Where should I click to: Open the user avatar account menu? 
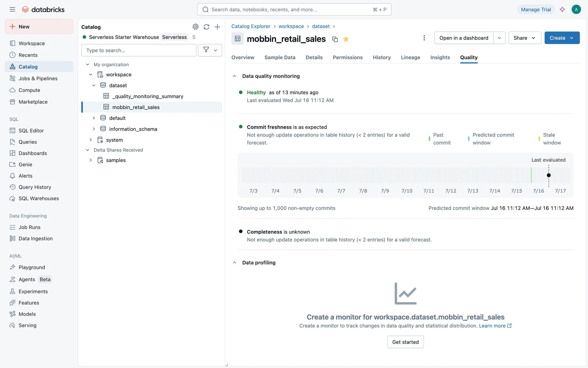click(x=576, y=10)
